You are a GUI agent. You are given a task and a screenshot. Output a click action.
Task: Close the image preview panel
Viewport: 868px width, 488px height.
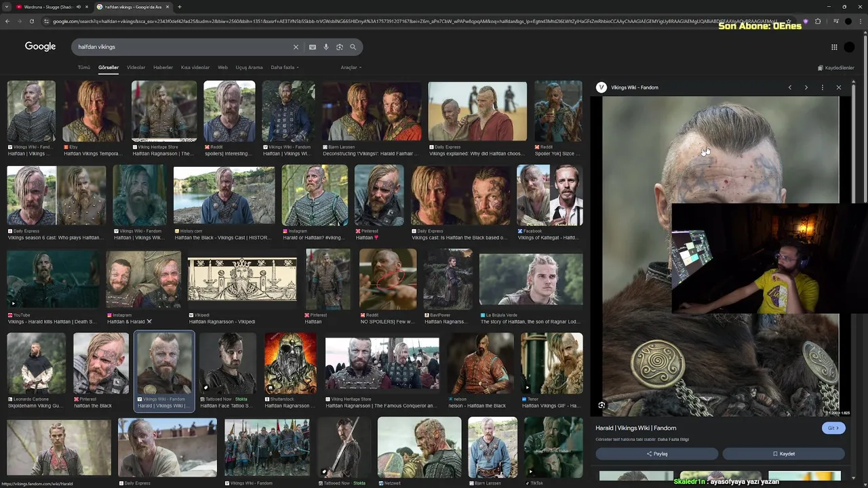pyautogui.click(x=839, y=87)
